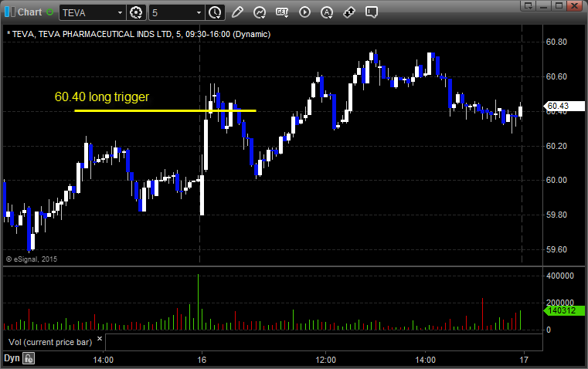Click the 17 date label on the time axis

pyautogui.click(x=524, y=360)
